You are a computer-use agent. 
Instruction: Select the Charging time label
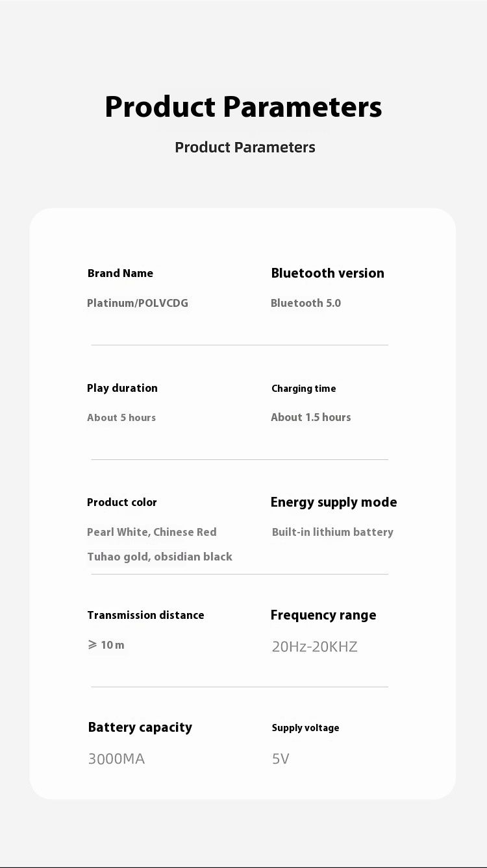[x=303, y=389]
